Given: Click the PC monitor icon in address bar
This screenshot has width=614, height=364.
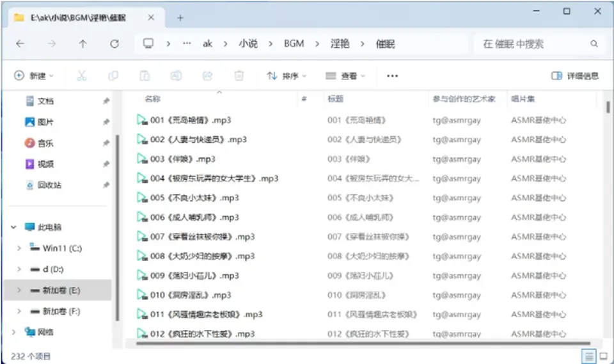Looking at the screenshot, I should (148, 44).
